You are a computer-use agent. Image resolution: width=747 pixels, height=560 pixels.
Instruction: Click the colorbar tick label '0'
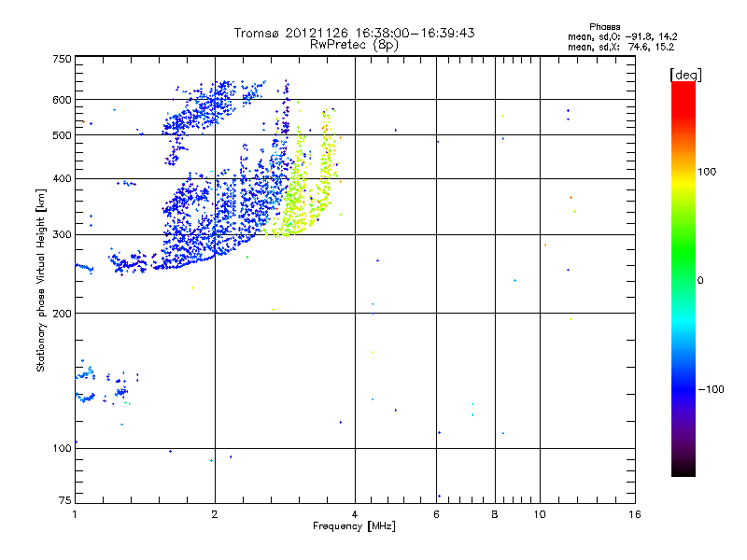pos(700,281)
